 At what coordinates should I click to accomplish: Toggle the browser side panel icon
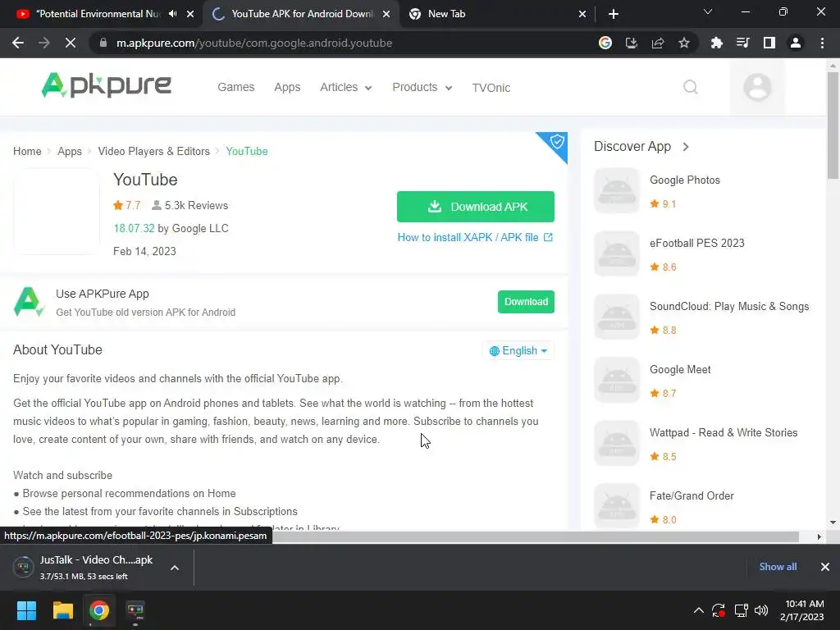coord(769,43)
